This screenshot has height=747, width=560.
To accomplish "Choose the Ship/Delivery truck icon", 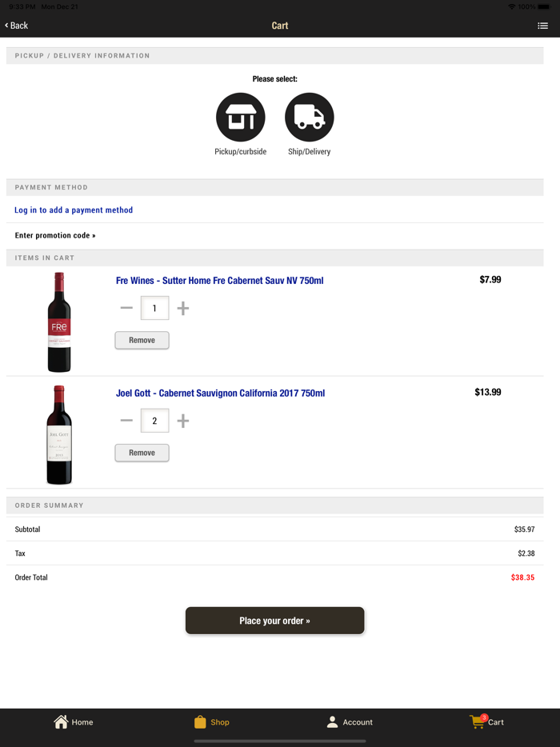I will tap(309, 116).
